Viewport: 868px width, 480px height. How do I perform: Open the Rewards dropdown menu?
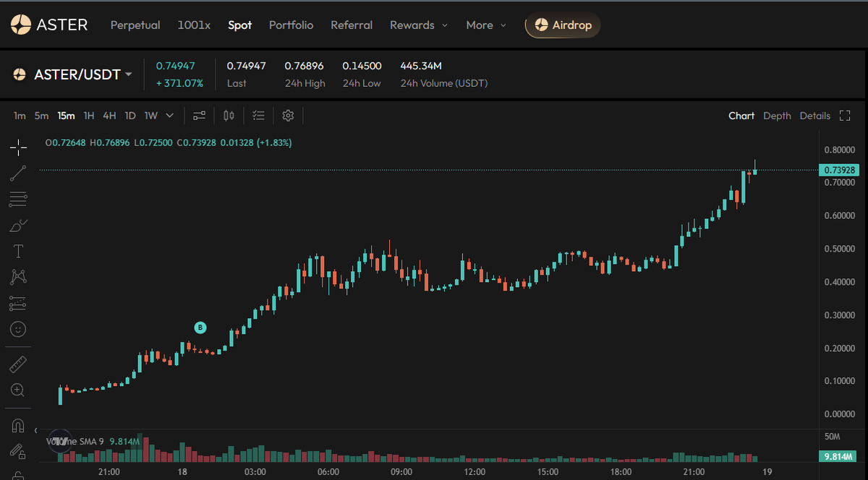click(x=419, y=25)
